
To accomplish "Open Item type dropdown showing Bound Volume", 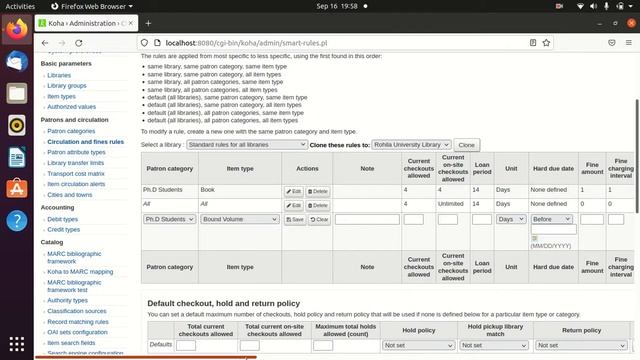I will coord(240,219).
